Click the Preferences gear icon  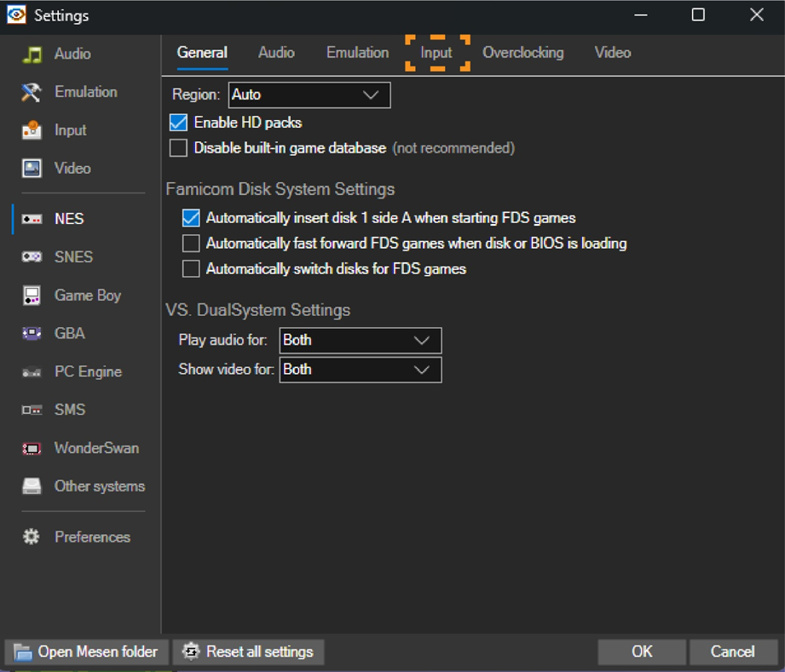[x=32, y=537]
